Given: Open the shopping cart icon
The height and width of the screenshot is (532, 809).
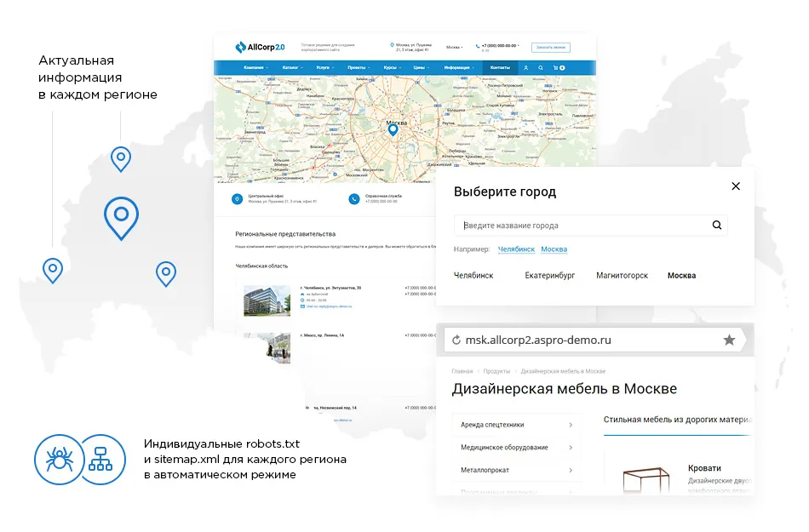Looking at the screenshot, I should click(556, 67).
